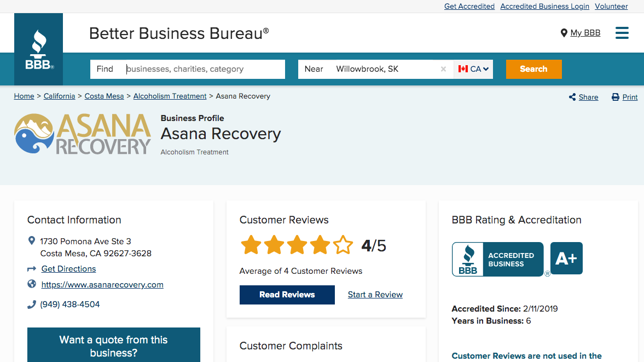Click Want a quote from this business button

point(114,344)
